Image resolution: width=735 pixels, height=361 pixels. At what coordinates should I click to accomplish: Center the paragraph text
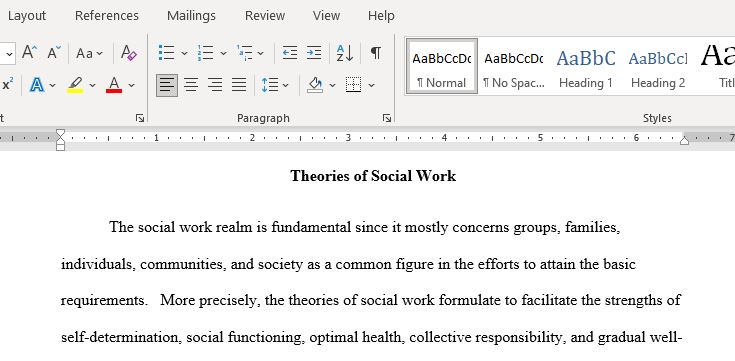pyautogui.click(x=191, y=85)
